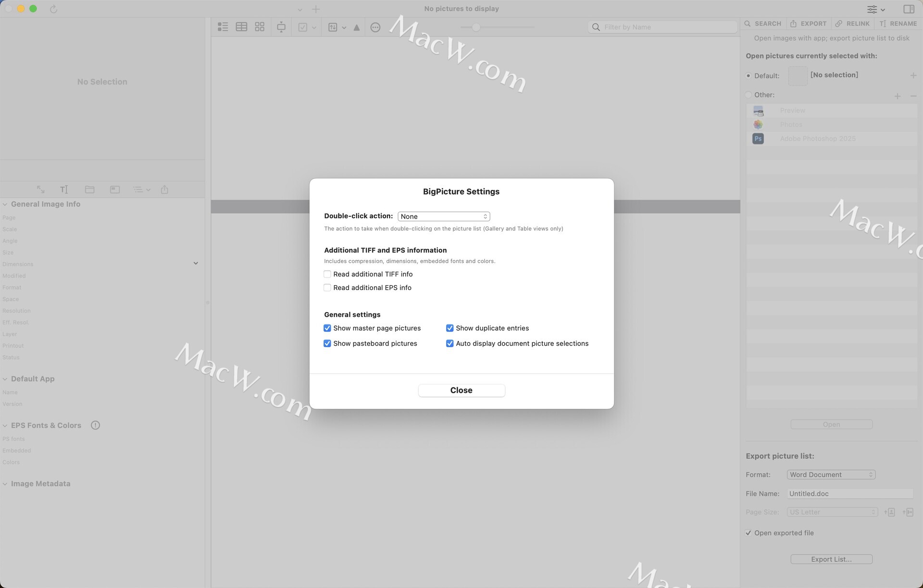Click the resize arrows icon in preview panel
The width and height of the screenshot is (923, 588).
(41, 189)
